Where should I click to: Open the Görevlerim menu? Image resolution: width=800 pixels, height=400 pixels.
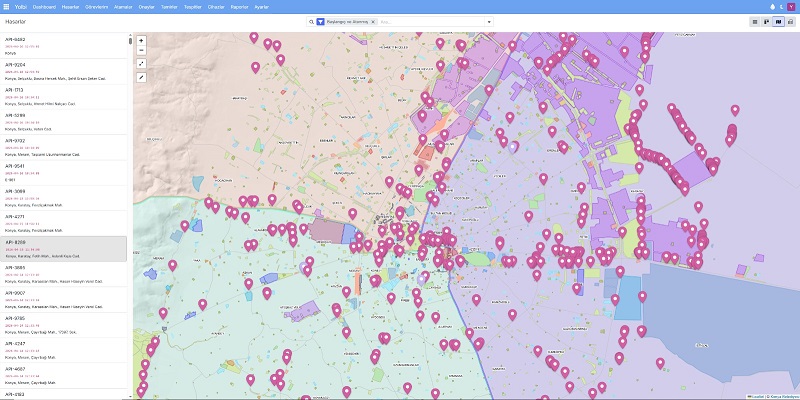[96, 6]
